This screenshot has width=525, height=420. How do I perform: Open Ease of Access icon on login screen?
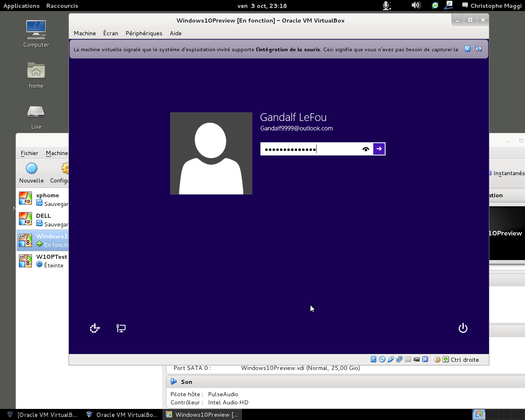(x=95, y=328)
